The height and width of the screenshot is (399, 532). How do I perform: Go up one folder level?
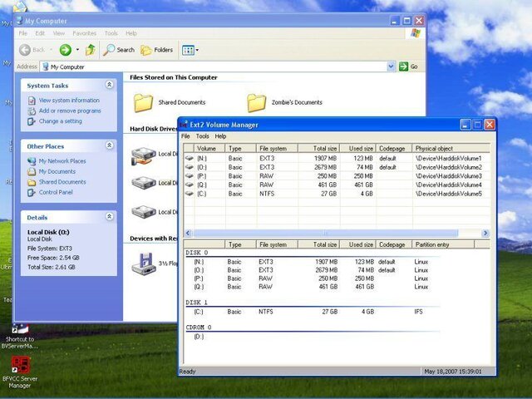[x=91, y=50]
